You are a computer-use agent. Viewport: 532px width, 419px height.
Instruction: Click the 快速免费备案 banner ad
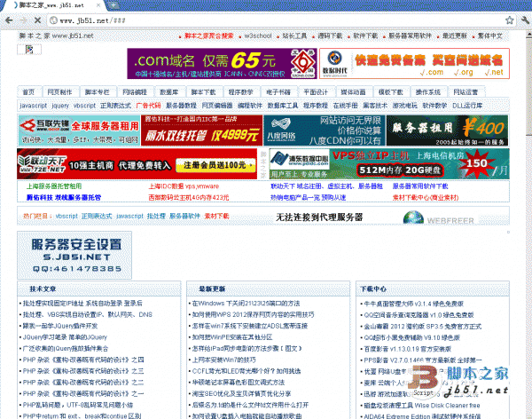click(414, 64)
